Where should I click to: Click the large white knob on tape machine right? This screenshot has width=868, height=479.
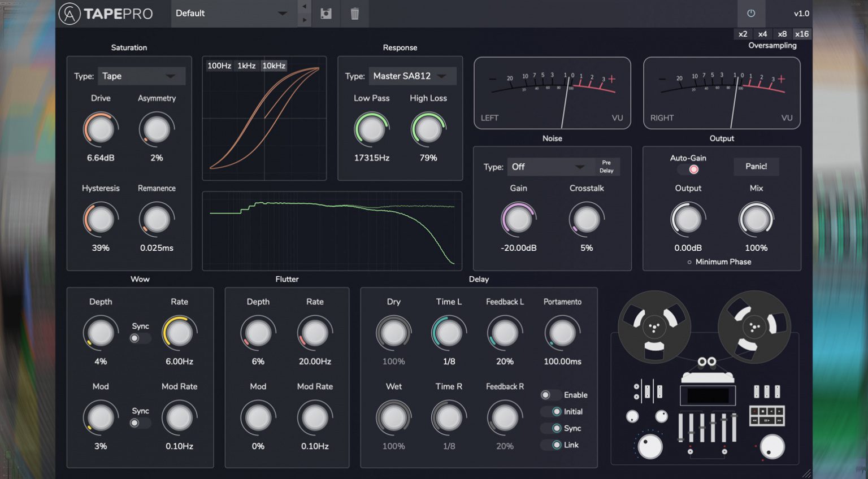coord(772,447)
